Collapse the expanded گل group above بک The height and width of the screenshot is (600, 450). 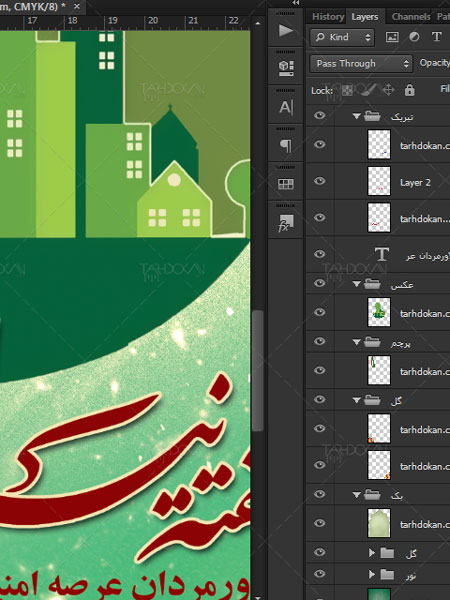(x=357, y=400)
